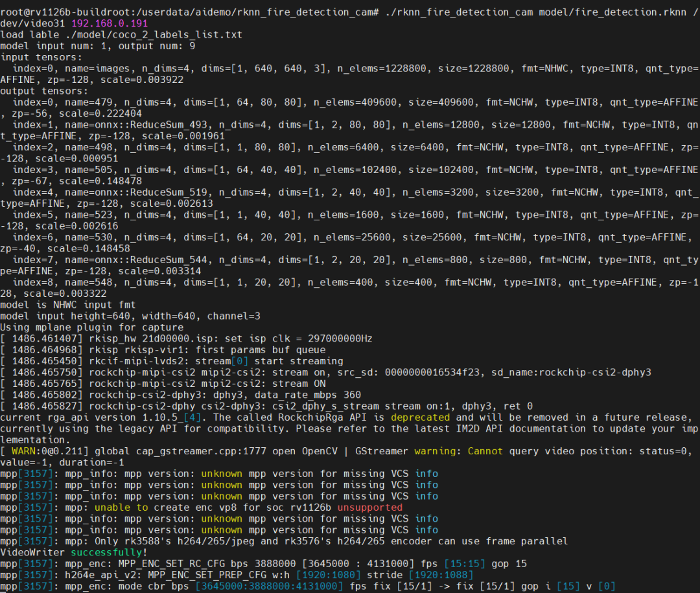
Task: Select the coco_2_labels_list.txt file path
Action: [x=154, y=34]
